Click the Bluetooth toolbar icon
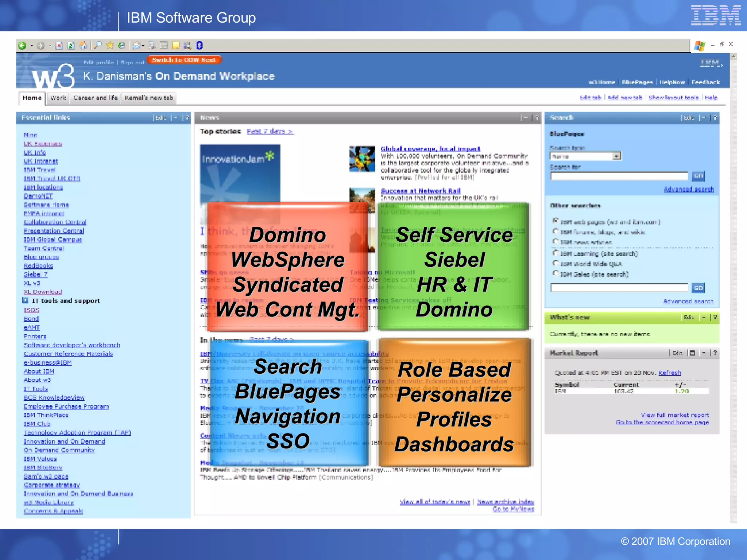 click(199, 45)
